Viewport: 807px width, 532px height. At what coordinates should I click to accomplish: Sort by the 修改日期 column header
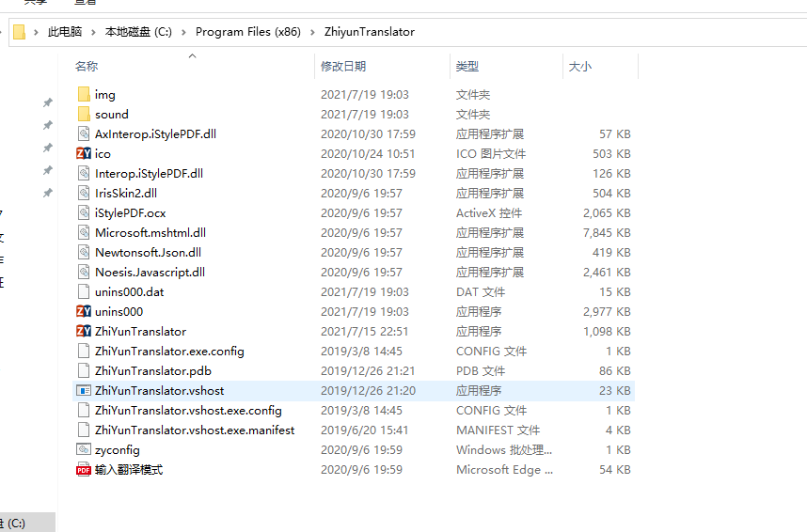pos(343,67)
